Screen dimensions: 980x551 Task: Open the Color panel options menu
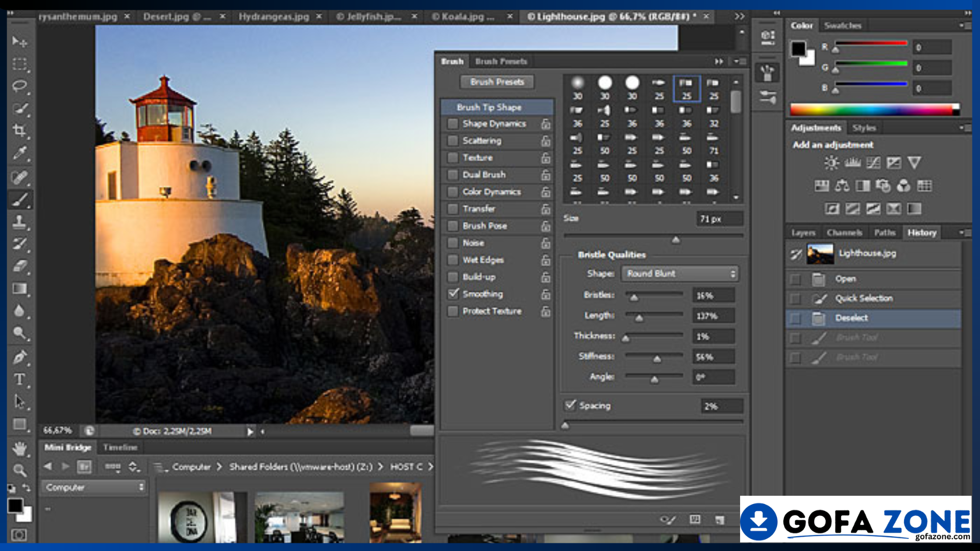pyautogui.click(x=964, y=26)
